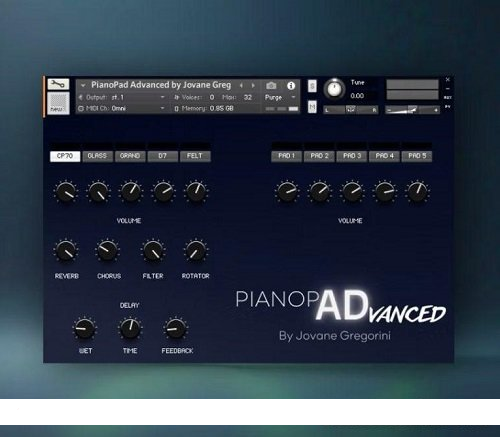Enable the PAD 5 layer
The image size is (500, 437).
[417, 156]
